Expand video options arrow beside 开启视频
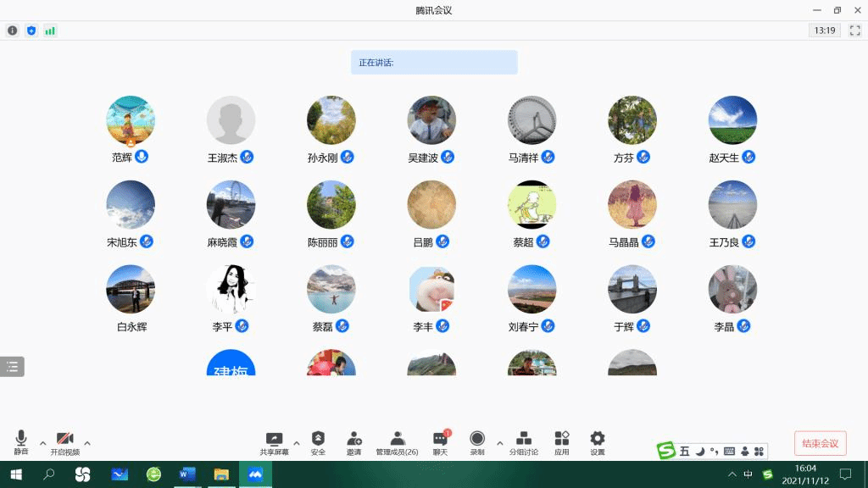 point(87,443)
